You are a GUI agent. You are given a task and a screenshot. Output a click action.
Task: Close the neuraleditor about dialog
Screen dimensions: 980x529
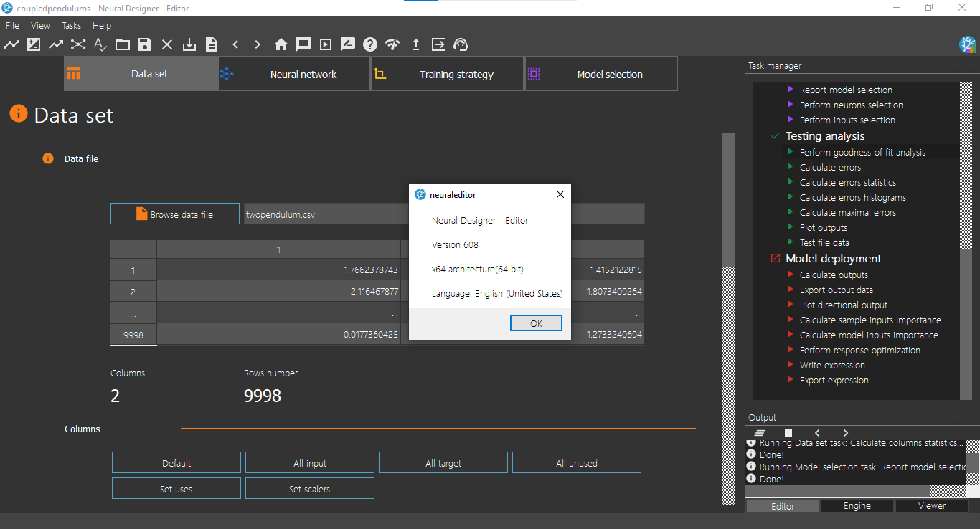coord(560,194)
